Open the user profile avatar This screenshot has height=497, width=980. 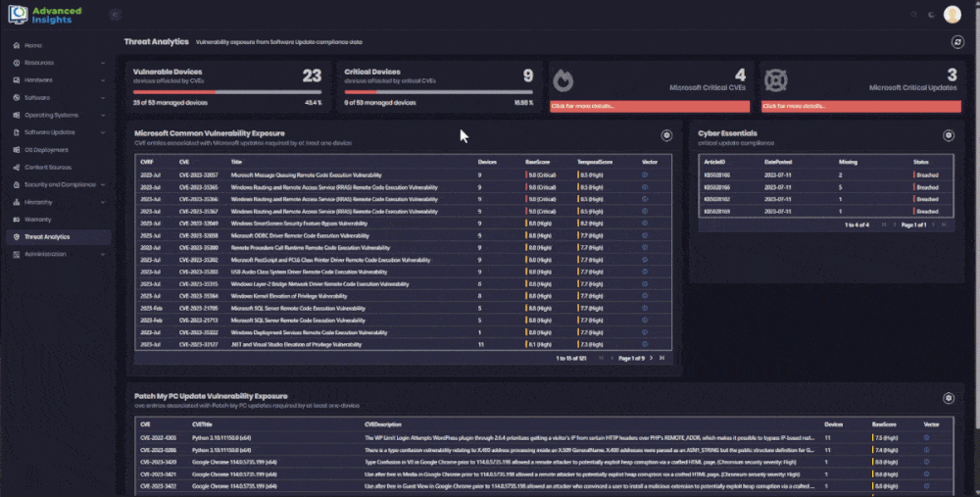[x=952, y=15]
